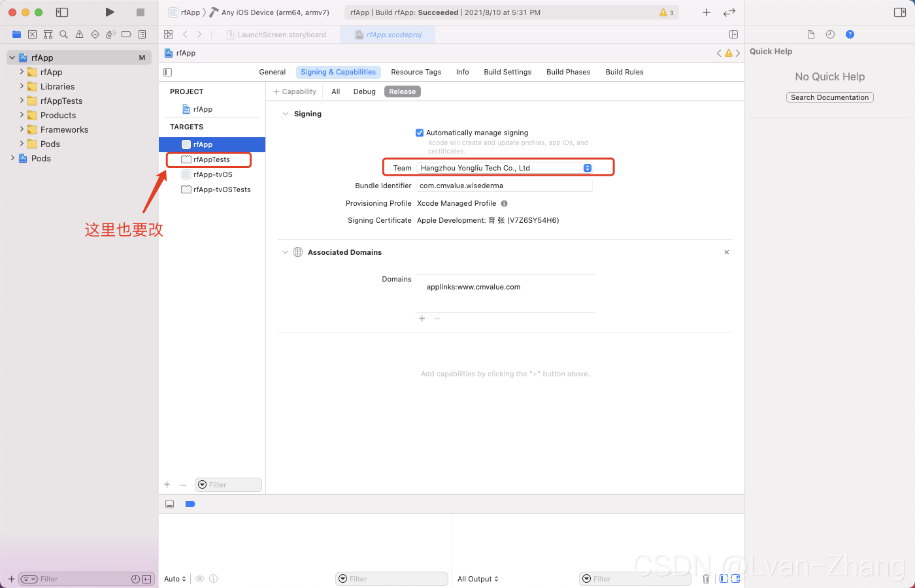
Task: Go forward in editor history
Action: (x=199, y=34)
